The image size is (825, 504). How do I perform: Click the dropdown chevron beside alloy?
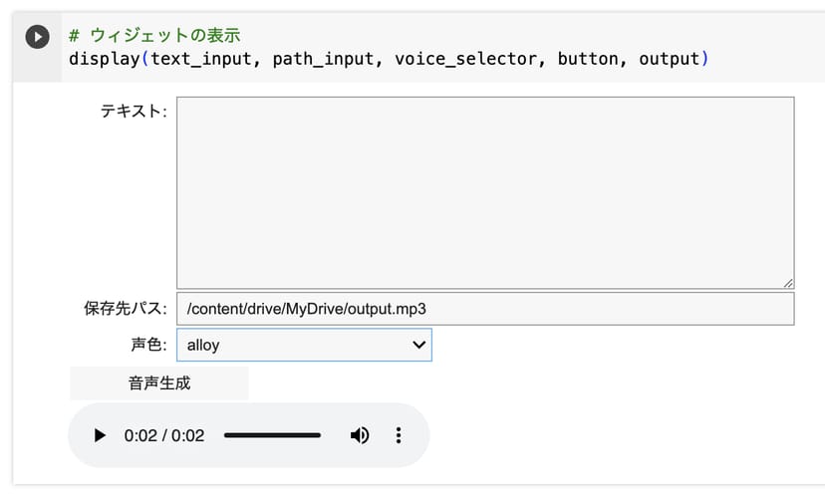point(418,345)
